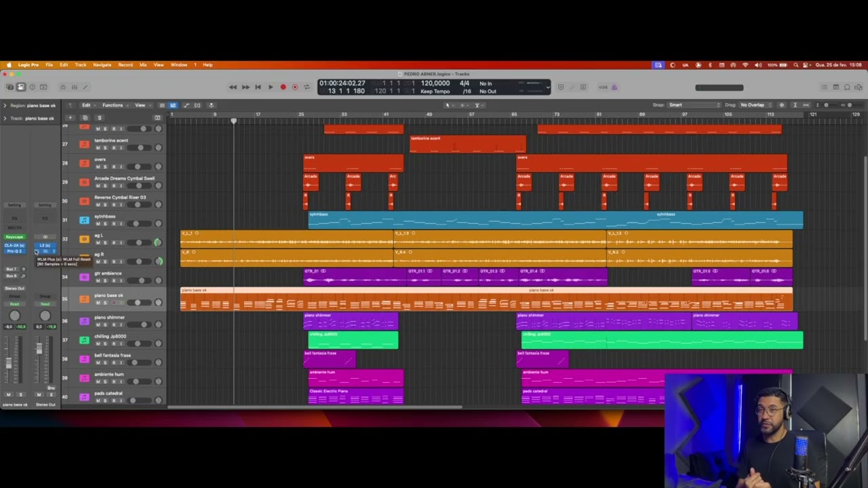The image size is (868, 488).
Task: Start recording with Record button
Action: (283, 87)
